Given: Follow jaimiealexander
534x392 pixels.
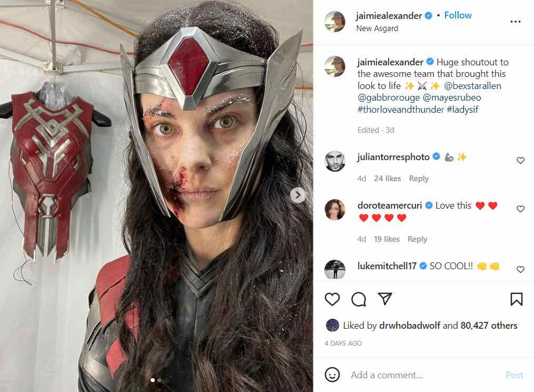Looking at the screenshot, I should click(x=458, y=15).
